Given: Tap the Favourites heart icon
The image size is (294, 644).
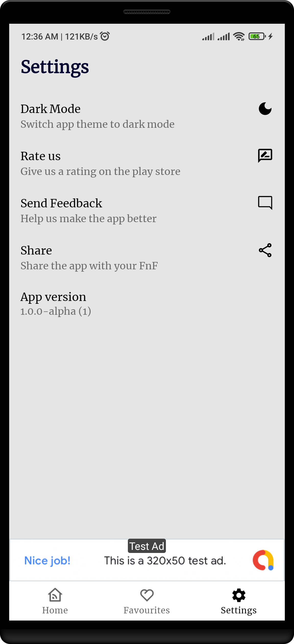Looking at the screenshot, I should [147, 595].
